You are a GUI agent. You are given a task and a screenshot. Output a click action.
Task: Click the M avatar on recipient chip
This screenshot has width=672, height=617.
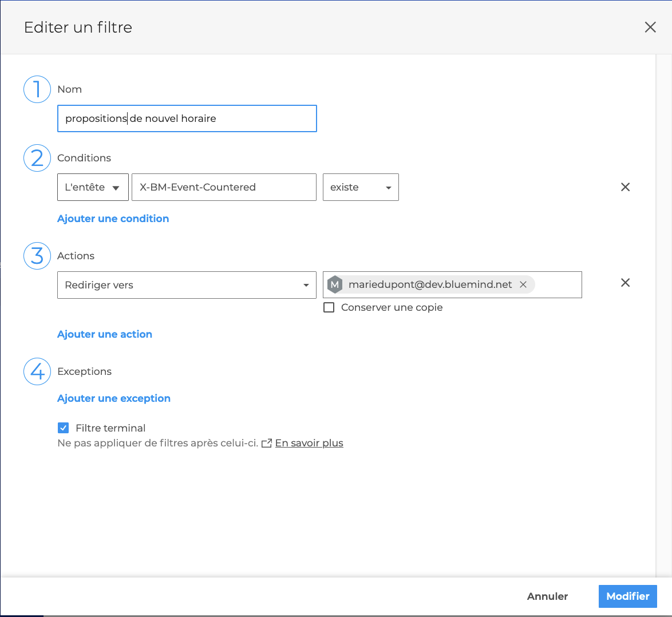tap(335, 284)
